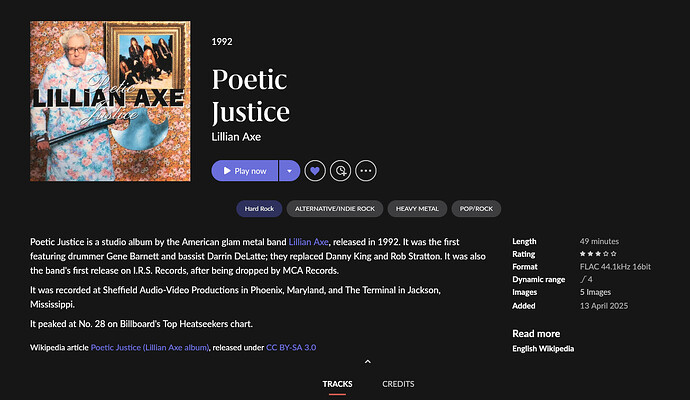Select the HEAVY METAL genre tag
The image size is (690, 400).
point(417,209)
